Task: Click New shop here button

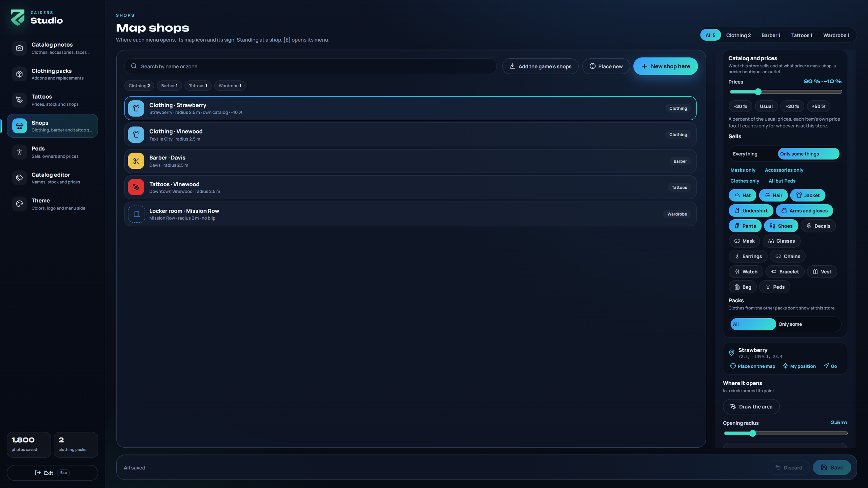Action: [x=665, y=66]
